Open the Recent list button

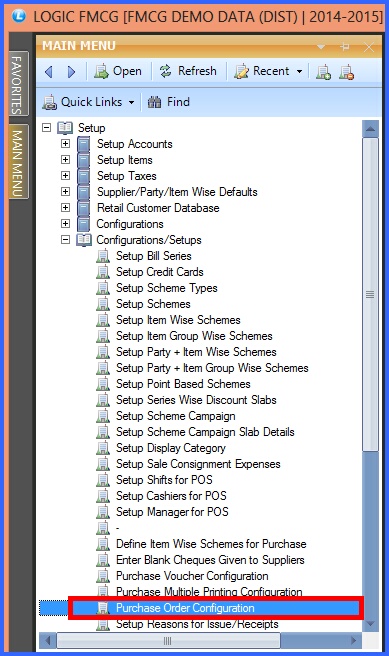point(261,71)
